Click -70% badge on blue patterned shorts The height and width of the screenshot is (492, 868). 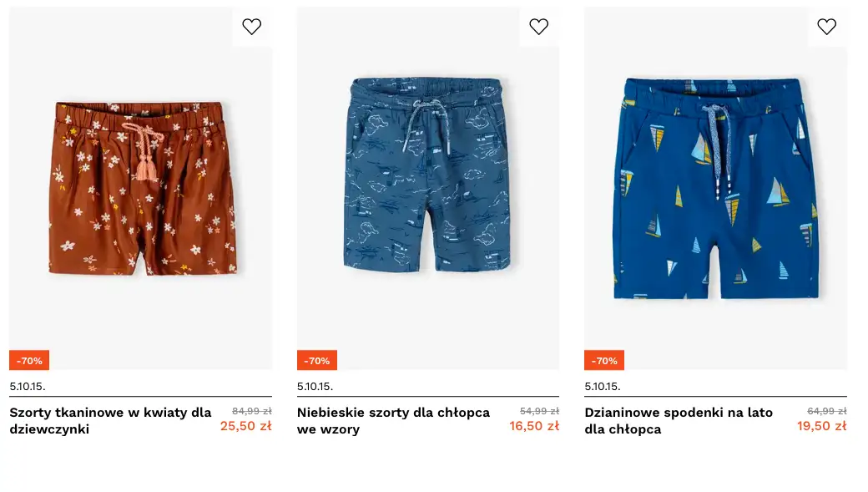pyautogui.click(x=317, y=361)
